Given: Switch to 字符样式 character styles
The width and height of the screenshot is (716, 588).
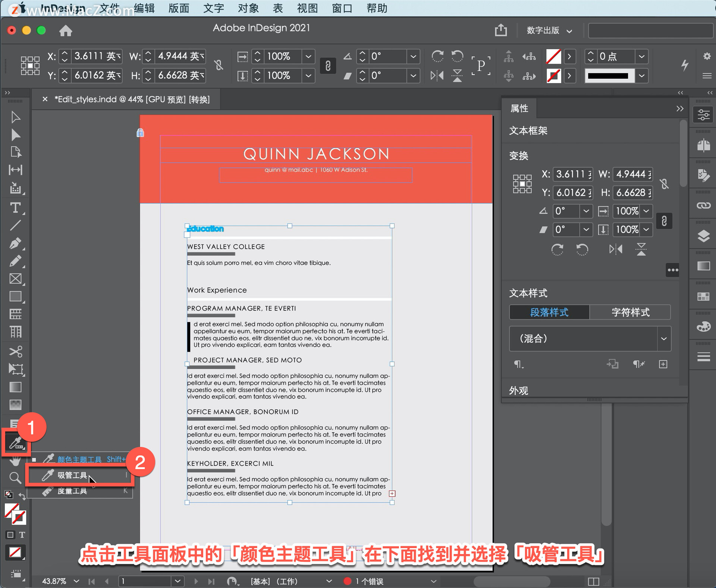Looking at the screenshot, I should point(630,312).
